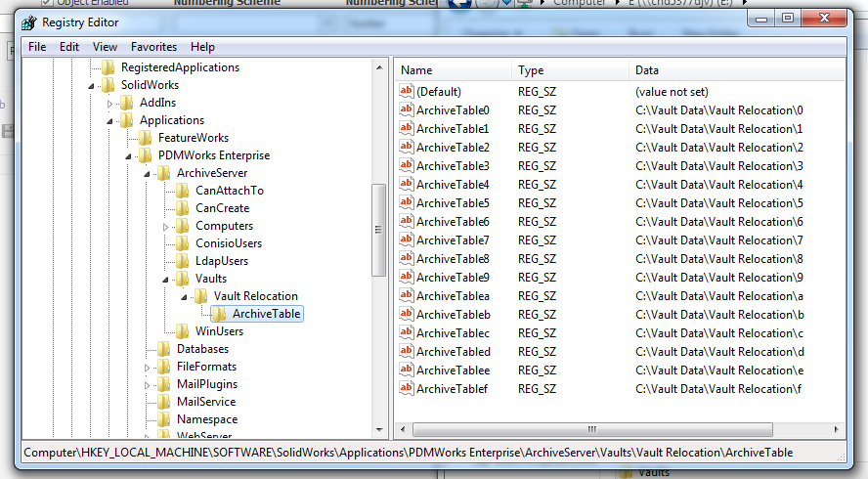
Task: Click the (Default) value icon
Action: (x=407, y=92)
